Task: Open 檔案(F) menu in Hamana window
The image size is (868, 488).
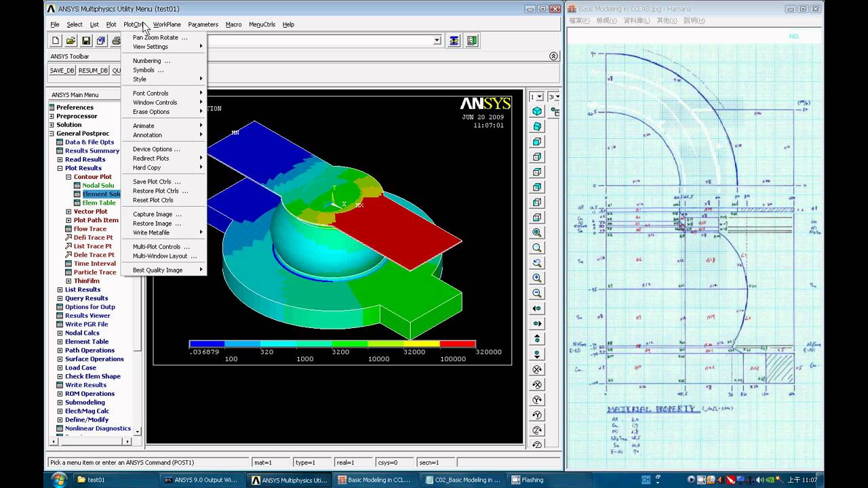Action: [580, 21]
